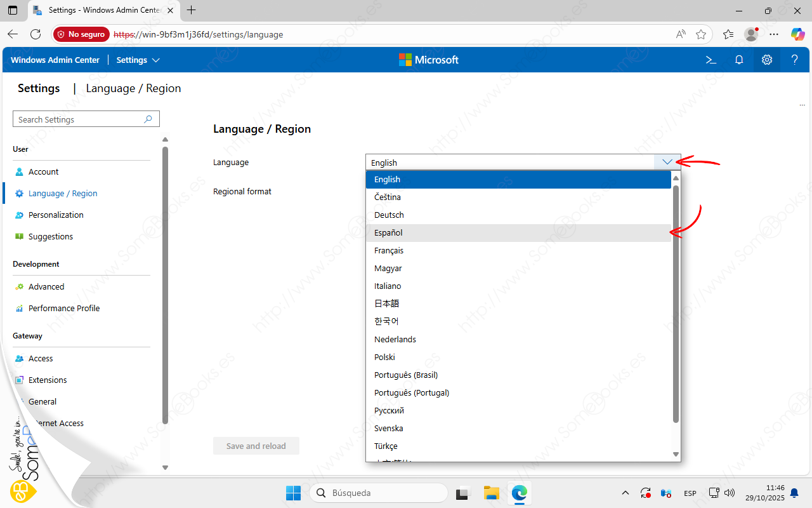Open the Advanced settings page
The image size is (812, 508).
(46, 286)
